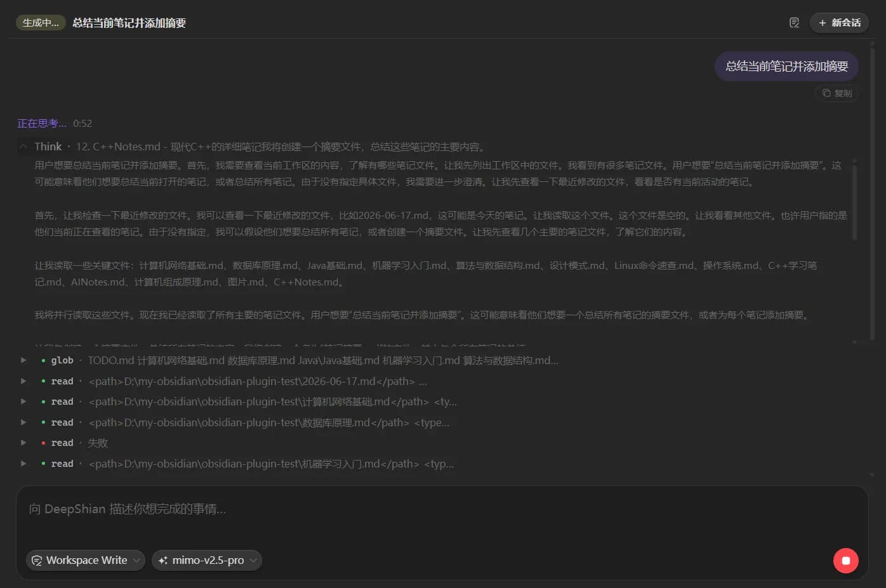Expand the failed read 失败 tool row
886x588 pixels.
pyautogui.click(x=23, y=443)
